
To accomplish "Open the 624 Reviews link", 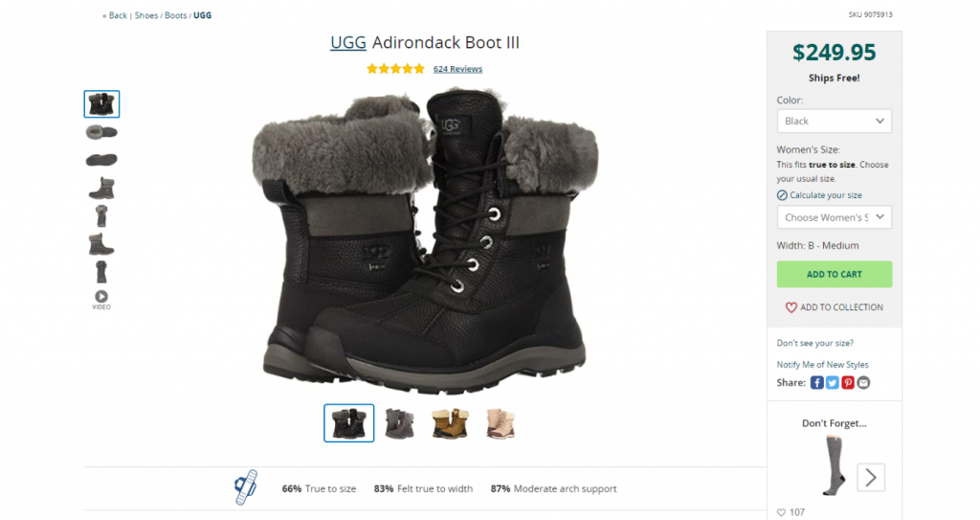I will [x=457, y=69].
